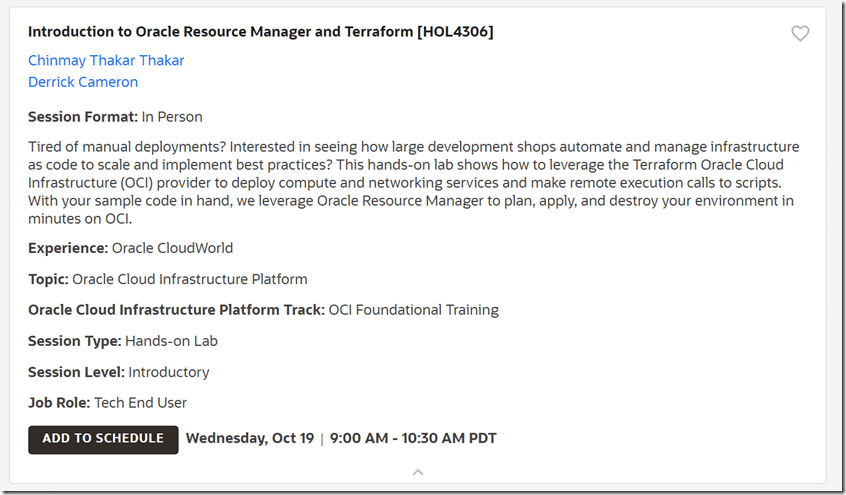This screenshot has height=495, width=846.
Task: Click the Wednesday, Oct 19 date
Action: pos(250,438)
